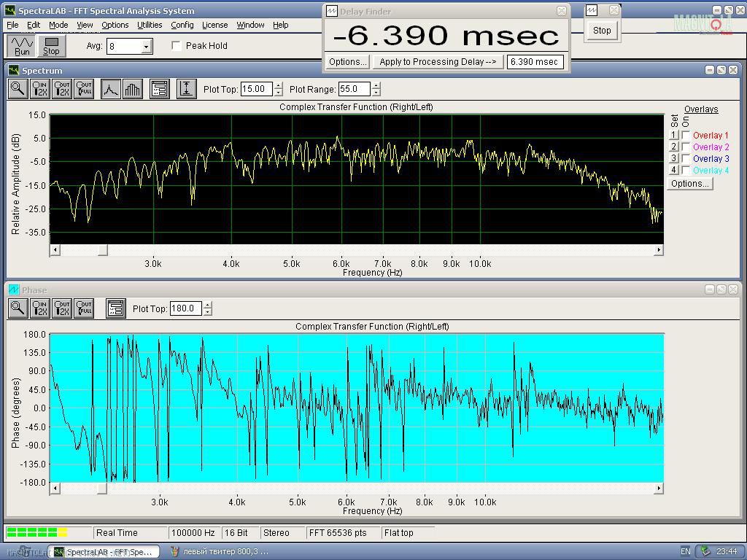Start analysis with the Run button
This screenshot has width=747, height=560.
21,46
